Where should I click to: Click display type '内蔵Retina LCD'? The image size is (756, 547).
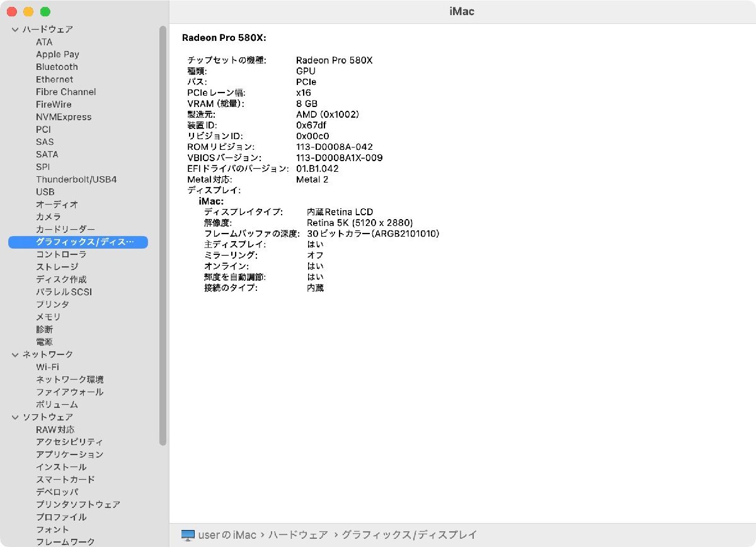(340, 212)
